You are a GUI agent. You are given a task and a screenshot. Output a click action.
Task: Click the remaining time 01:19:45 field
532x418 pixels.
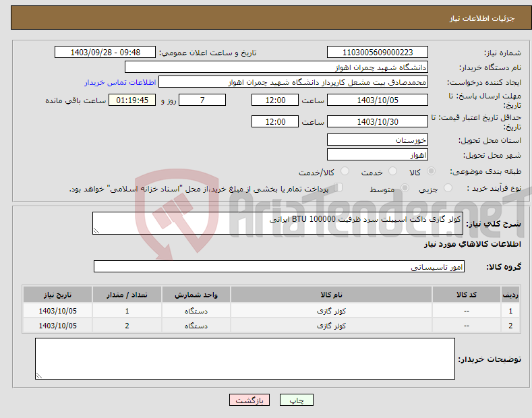pos(132,100)
